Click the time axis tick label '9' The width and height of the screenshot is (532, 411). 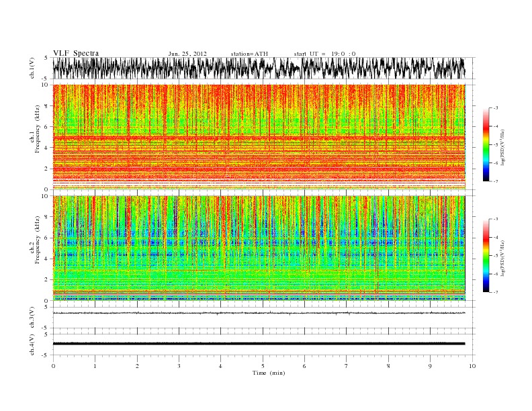click(430, 366)
